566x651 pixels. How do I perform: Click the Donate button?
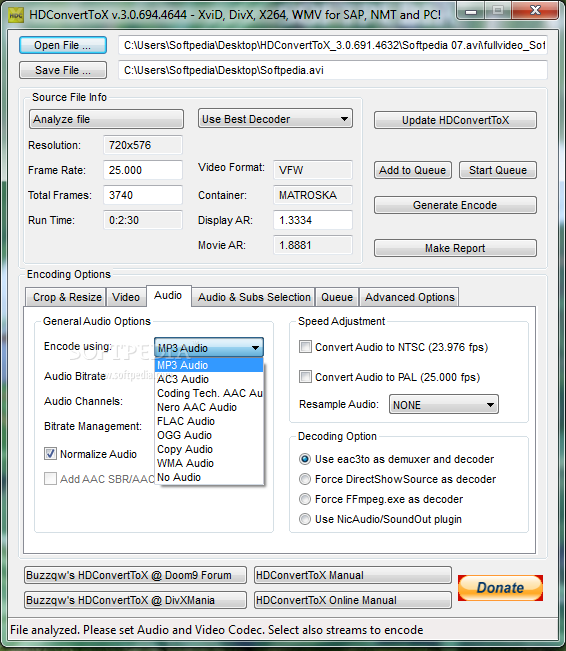click(500, 588)
